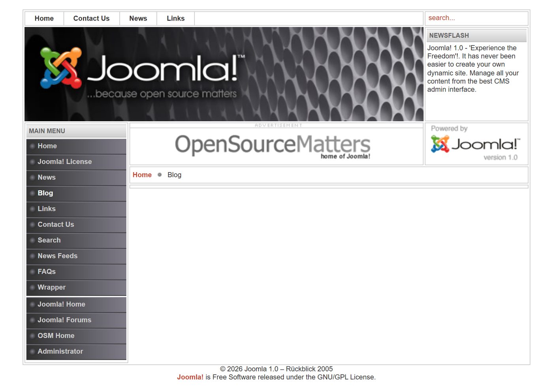Open Contact Us in the top navigation bar

point(91,19)
